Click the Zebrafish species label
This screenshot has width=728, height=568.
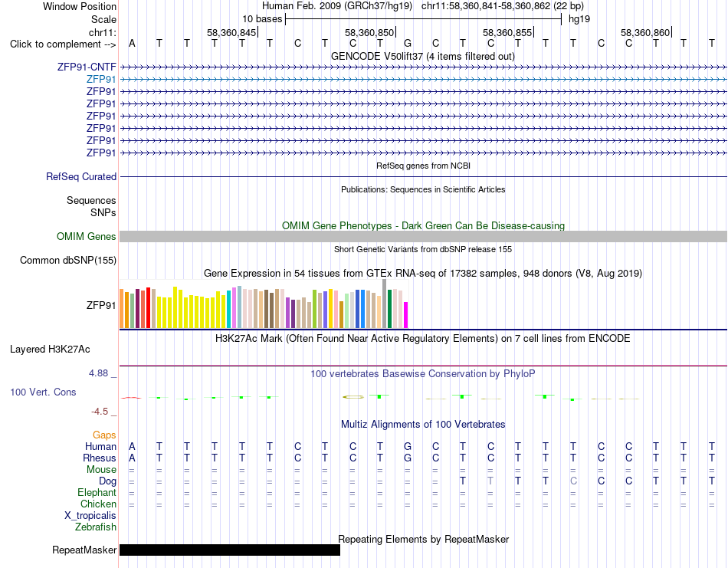click(96, 527)
